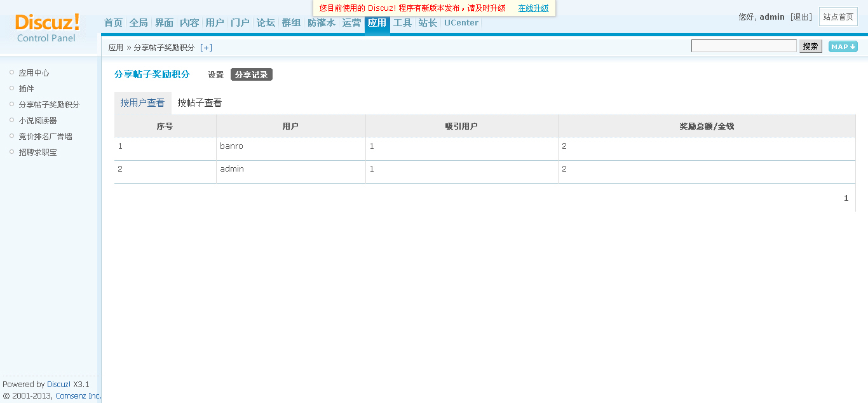
Task: Open 用户 in top navigation
Action: 215,23
